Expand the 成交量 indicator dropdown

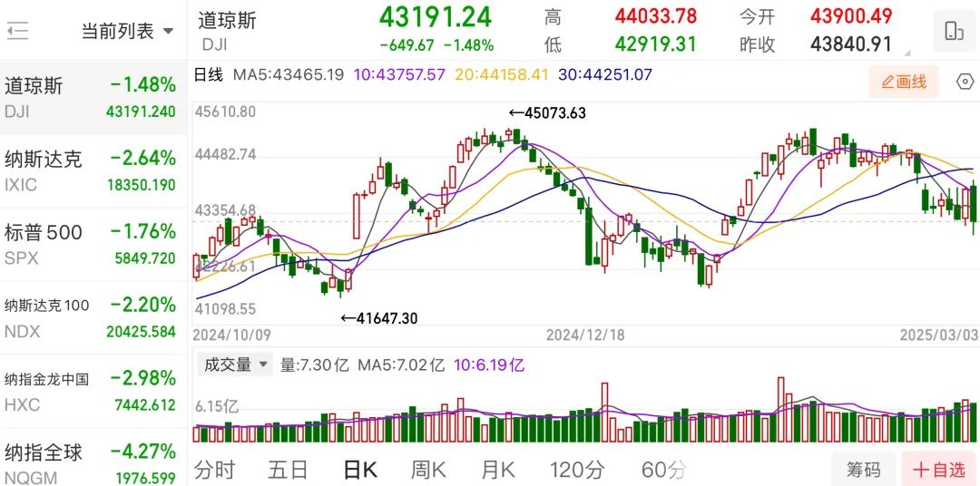point(237,365)
